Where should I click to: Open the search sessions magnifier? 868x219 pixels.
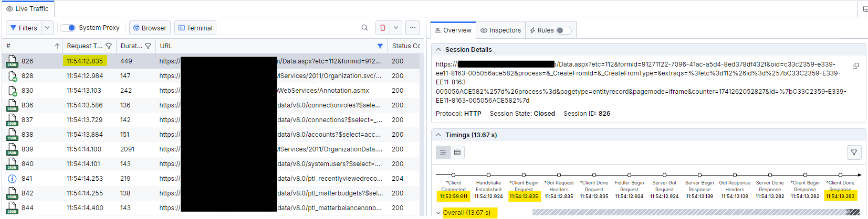click(365, 28)
